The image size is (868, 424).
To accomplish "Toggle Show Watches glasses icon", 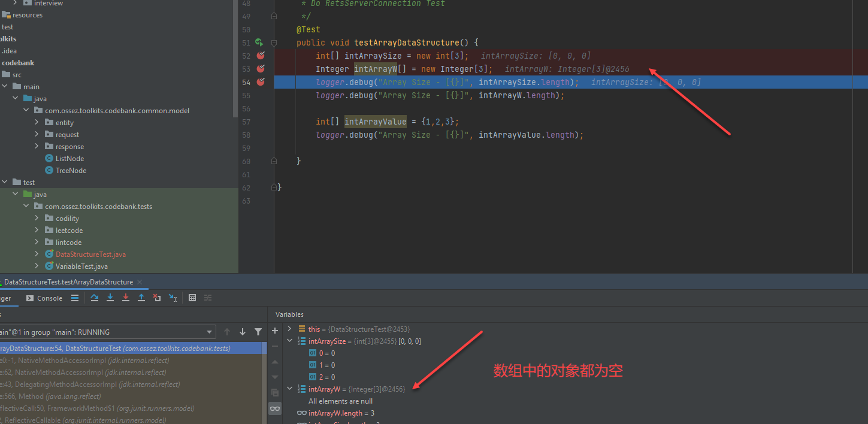I will 275,408.
